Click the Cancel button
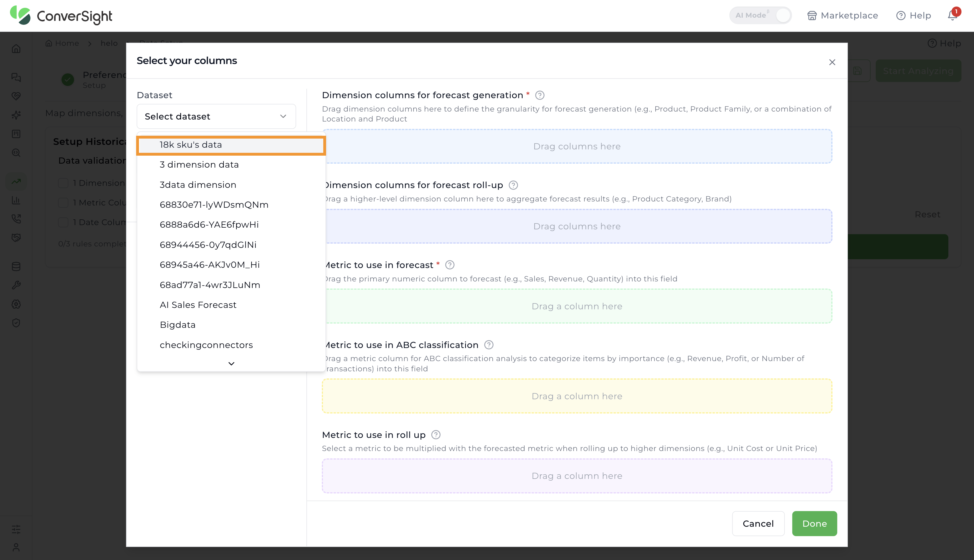Image resolution: width=974 pixels, height=560 pixels. coord(758,524)
